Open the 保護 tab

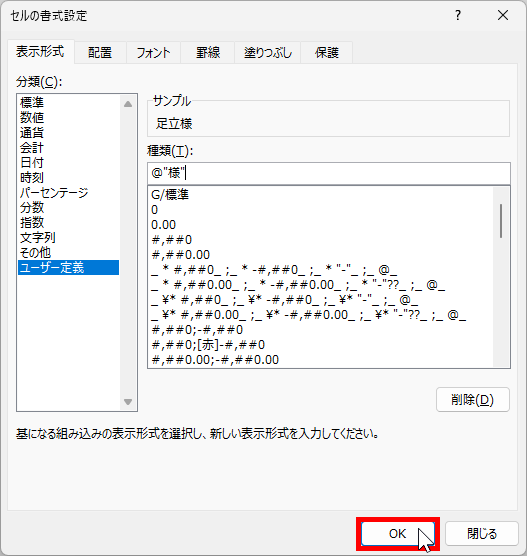[327, 52]
